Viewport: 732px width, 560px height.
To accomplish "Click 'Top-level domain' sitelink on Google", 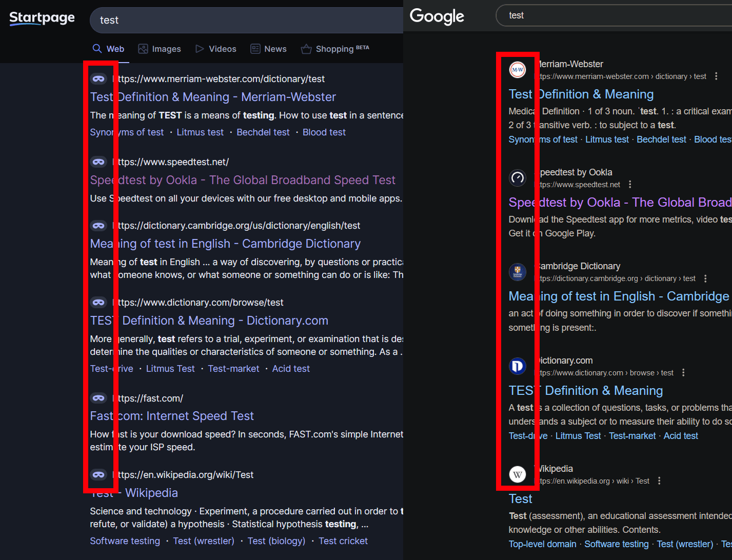I will pos(543,544).
